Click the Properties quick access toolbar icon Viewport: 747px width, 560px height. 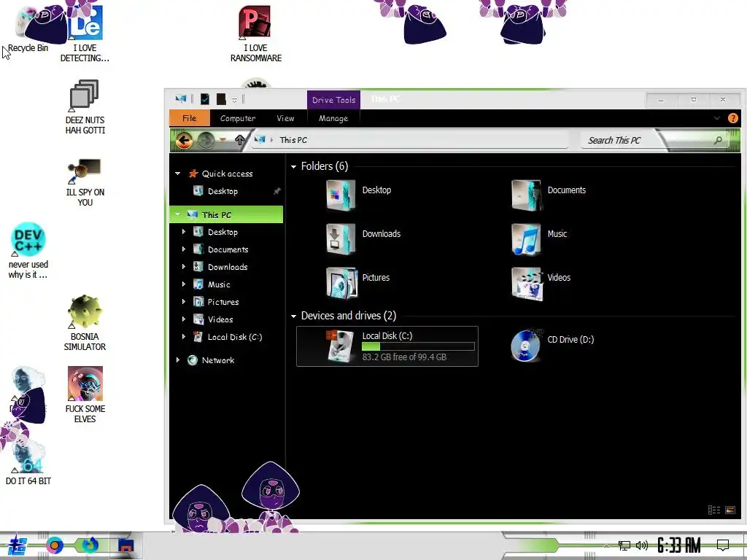[205, 99]
